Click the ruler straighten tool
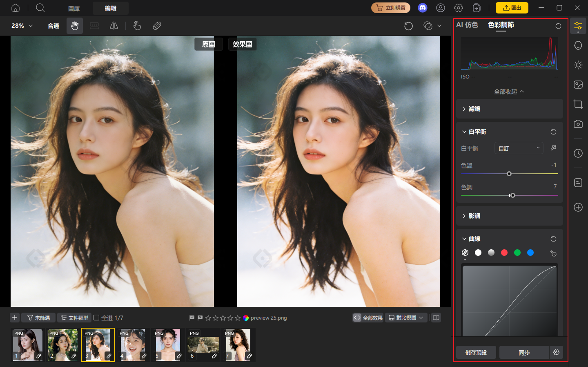The width and height of the screenshot is (588, 367). (94, 26)
